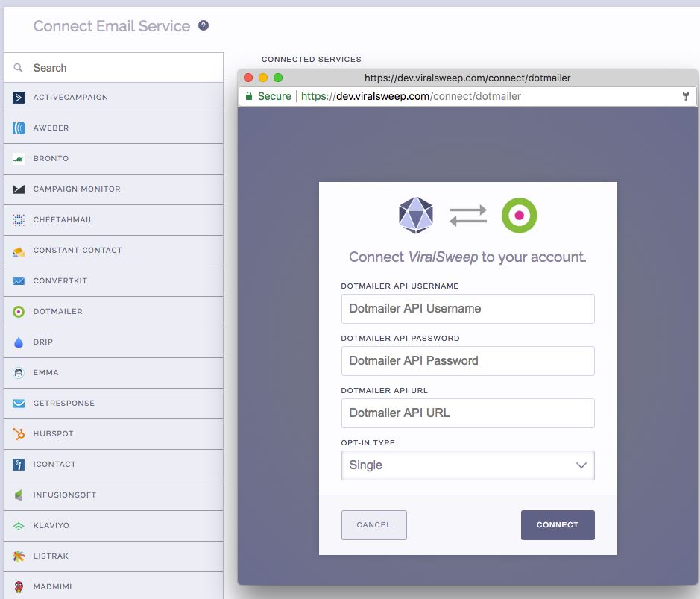Click the dropdown chevron under Opt-in Type
The height and width of the screenshot is (599, 700).
[x=581, y=465]
